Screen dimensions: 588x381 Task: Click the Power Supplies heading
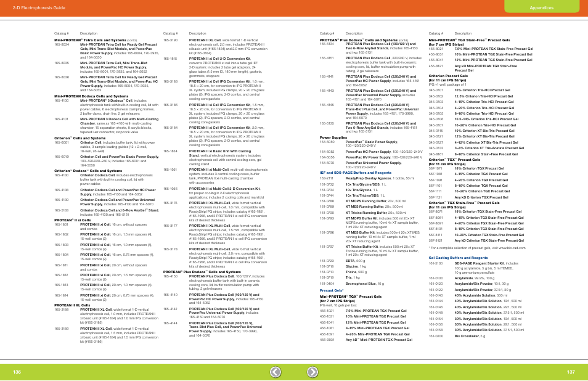(x=333, y=137)
